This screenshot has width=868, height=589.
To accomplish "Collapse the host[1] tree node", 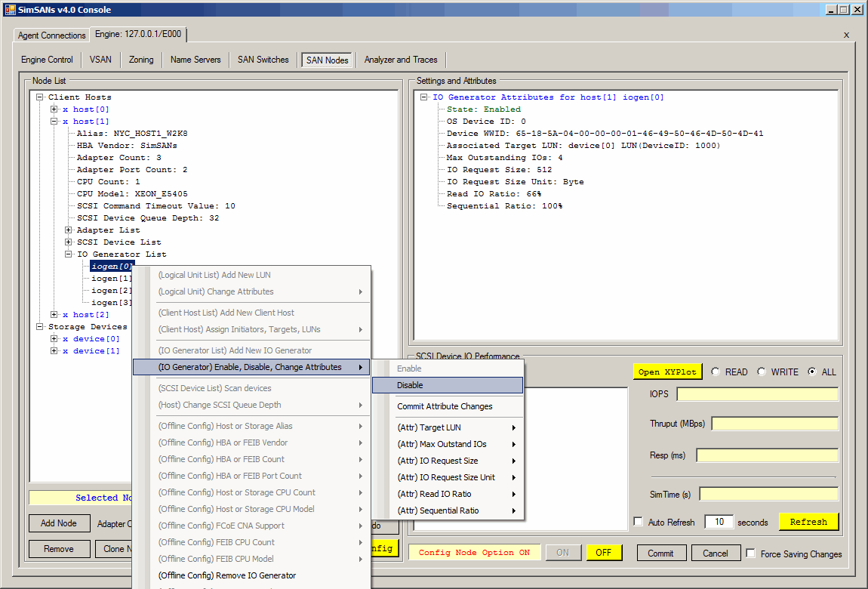I will click(54, 122).
